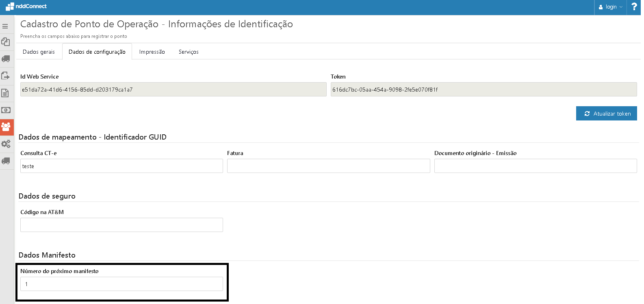Viewport: 644px width, 304px height.
Task: Focus the Consulta CT-e input field
Action: (x=121, y=166)
